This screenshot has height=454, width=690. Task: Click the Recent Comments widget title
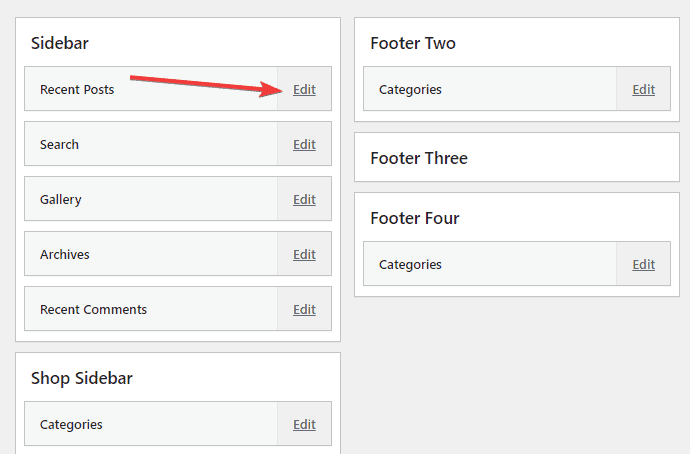(x=93, y=310)
